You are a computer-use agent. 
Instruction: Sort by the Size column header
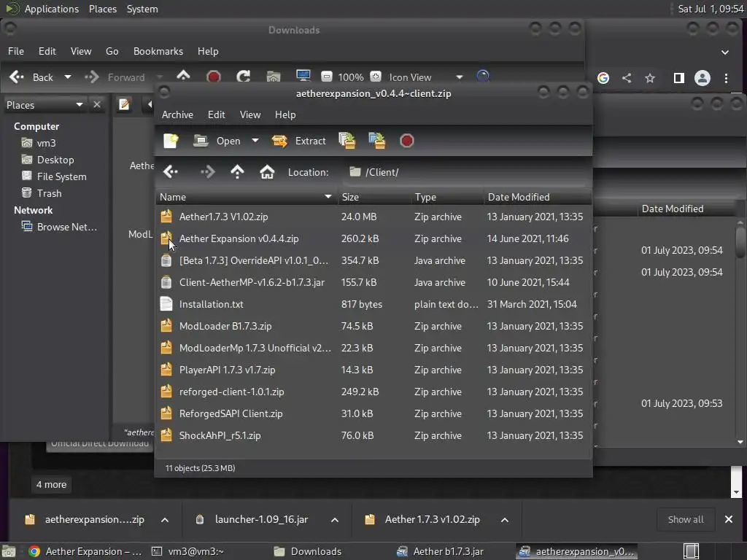[374, 197]
